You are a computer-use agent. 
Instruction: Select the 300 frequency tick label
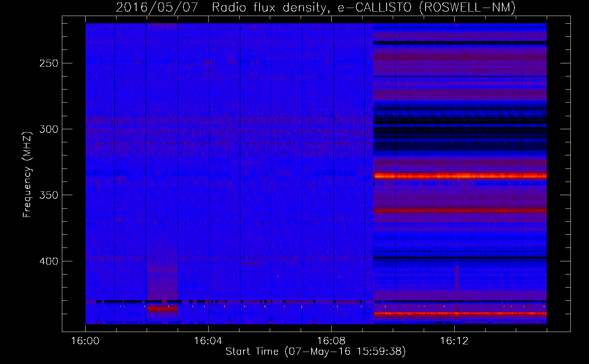pyautogui.click(x=49, y=129)
